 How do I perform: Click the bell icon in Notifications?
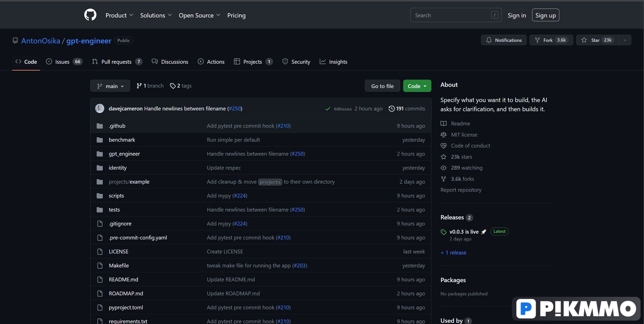click(489, 40)
